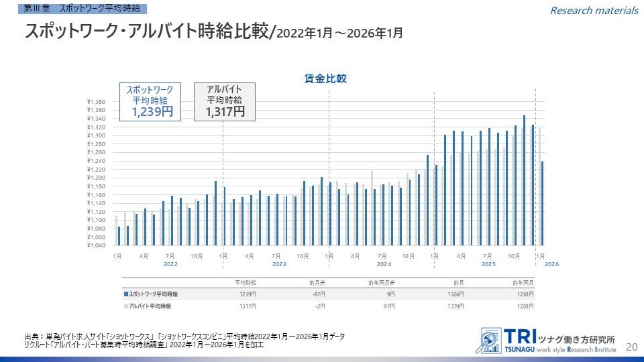Click the 1319円 table cell

[x=456, y=306]
